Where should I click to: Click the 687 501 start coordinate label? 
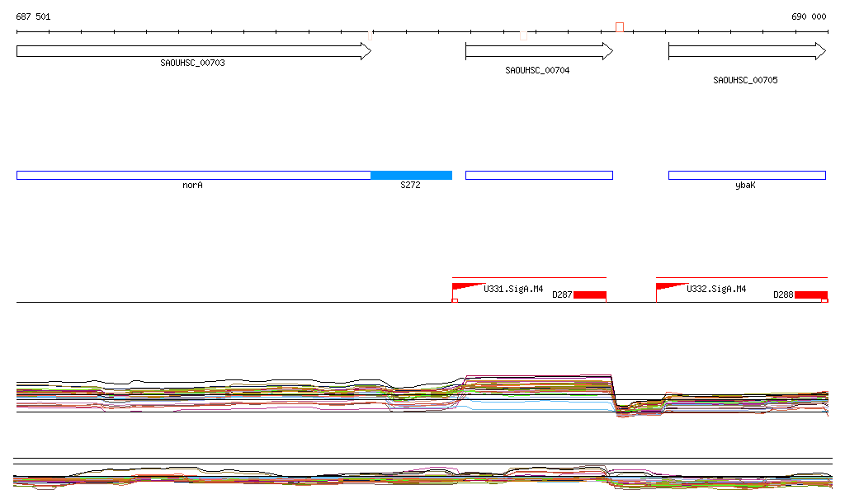click(33, 16)
